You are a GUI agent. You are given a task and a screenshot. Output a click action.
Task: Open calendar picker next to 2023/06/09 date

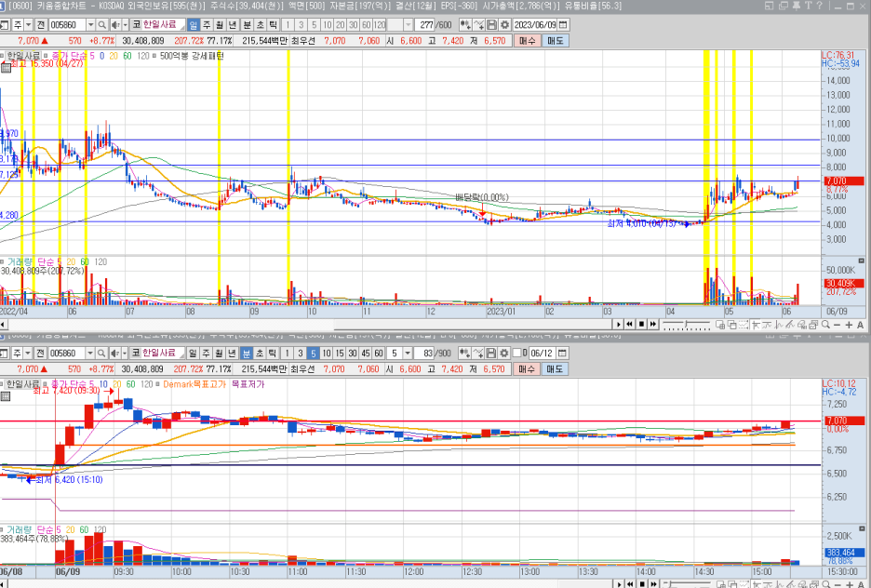click(563, 25)
